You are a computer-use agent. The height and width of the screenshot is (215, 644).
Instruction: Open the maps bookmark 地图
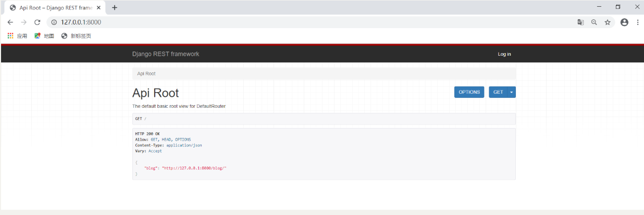[x=44, y=36]
